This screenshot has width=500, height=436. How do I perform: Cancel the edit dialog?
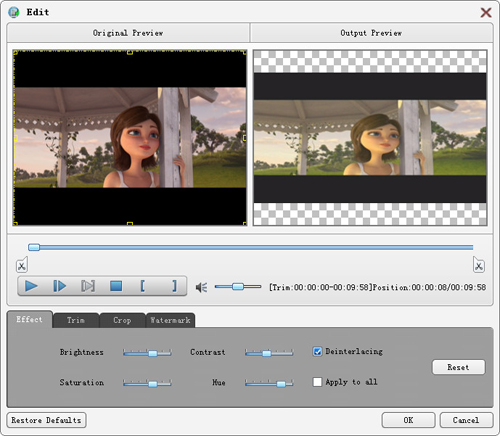466,420
